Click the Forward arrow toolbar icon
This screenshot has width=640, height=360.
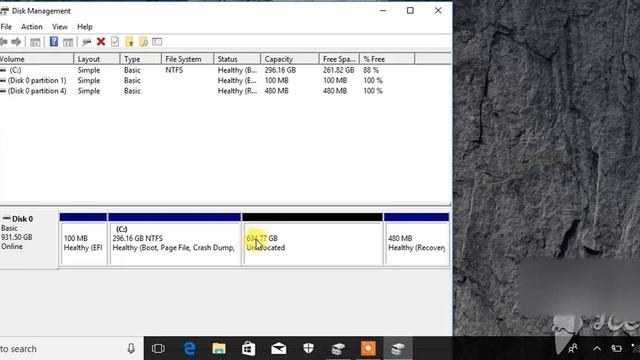[x=16, y=42]
